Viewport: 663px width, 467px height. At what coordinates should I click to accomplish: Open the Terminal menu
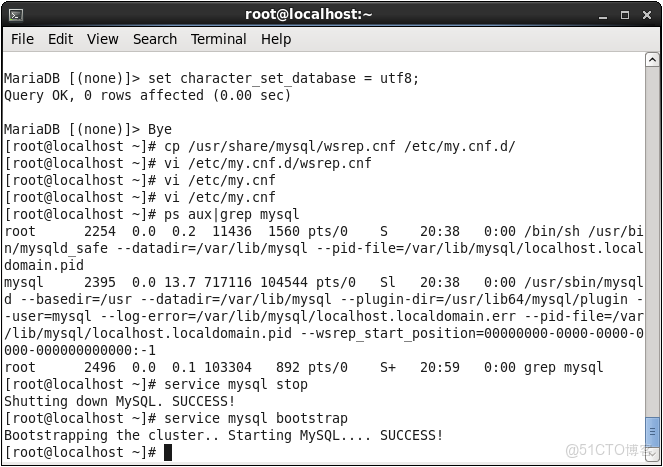point(219,39)
